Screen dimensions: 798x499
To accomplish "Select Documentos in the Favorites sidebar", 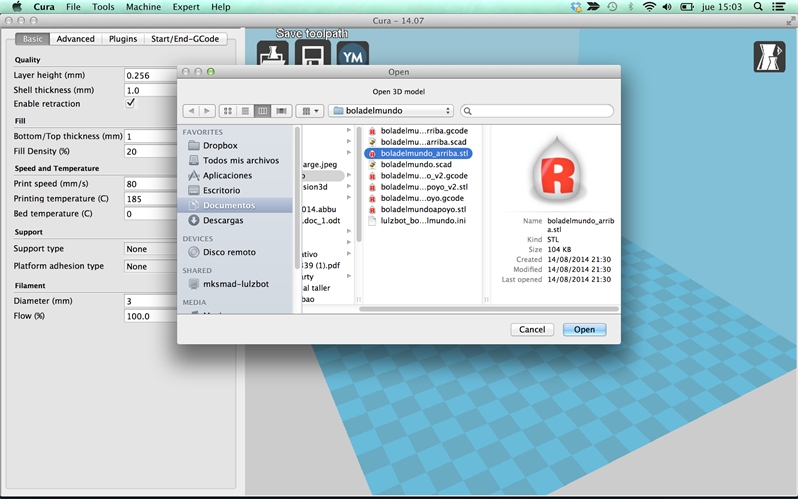I will coord(228,205).
